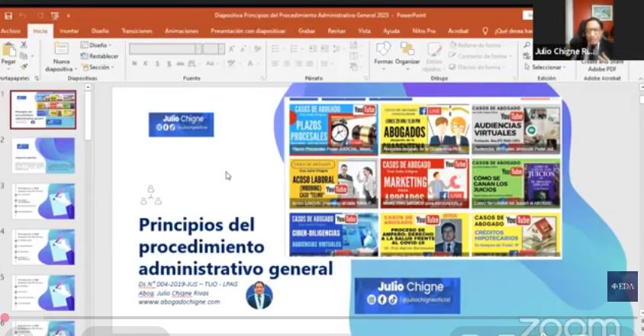
Task: Align paragraph text right
Action: [x=298, y=63]
